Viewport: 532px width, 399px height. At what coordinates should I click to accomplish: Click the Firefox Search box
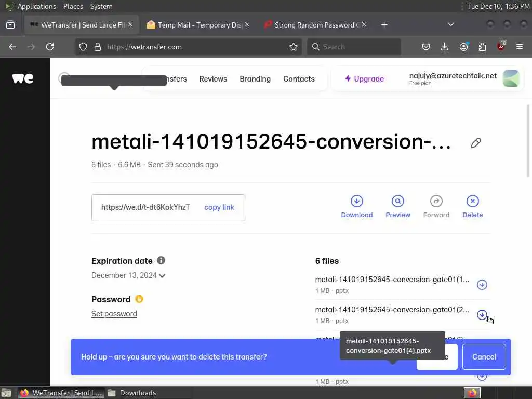tap(354, 47)
